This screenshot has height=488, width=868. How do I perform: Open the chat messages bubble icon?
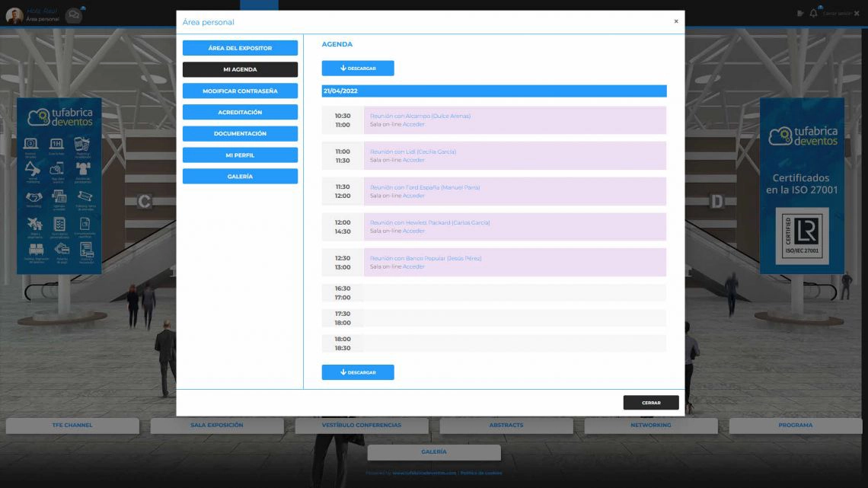[74, 15]
